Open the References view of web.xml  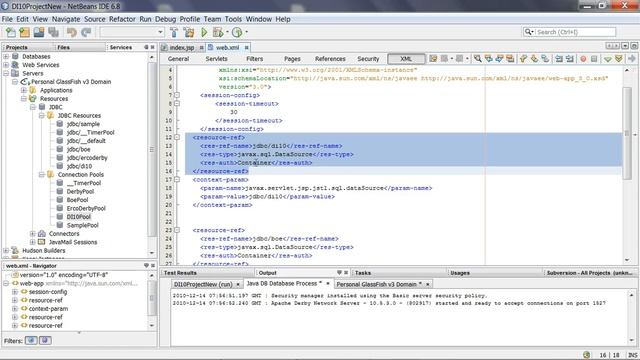click(330, 59)
